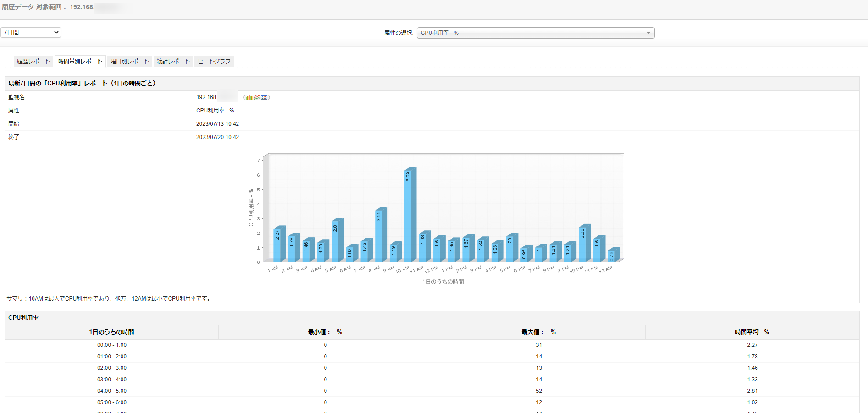Click the maximum value 14 in the 03:00 row

(539, 380)
